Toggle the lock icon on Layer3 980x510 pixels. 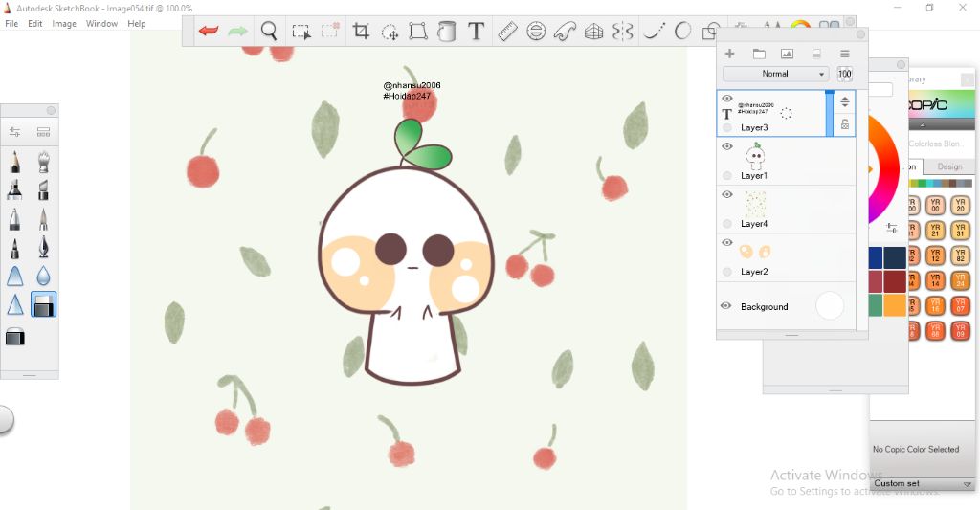click(x=845, y=124)
